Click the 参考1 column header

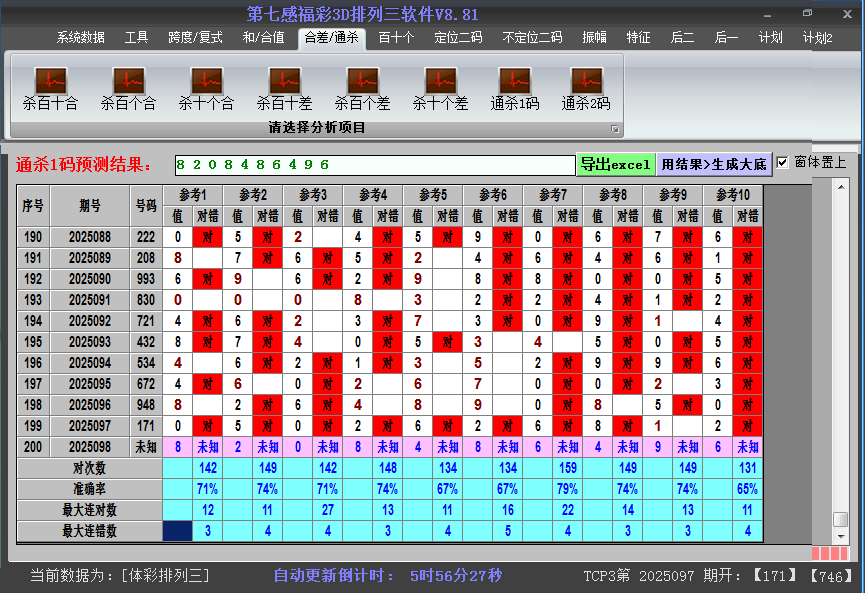pyautogui.click(x=193, y=195)
